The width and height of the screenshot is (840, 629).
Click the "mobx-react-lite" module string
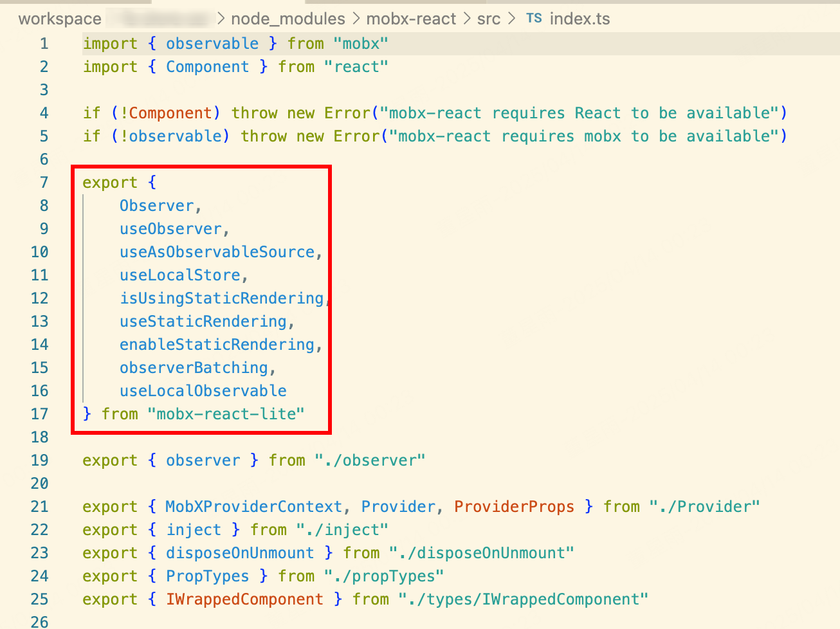click(226, 414)
